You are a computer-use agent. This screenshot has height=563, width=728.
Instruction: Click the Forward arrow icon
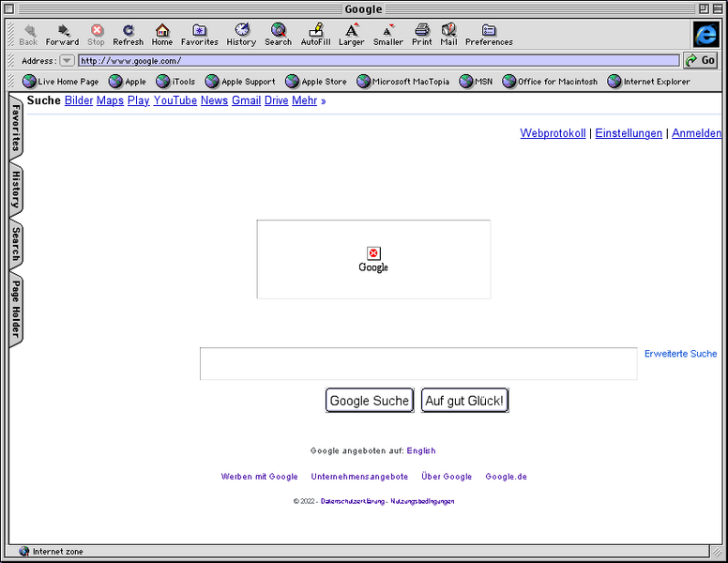(x=64, y=31)
